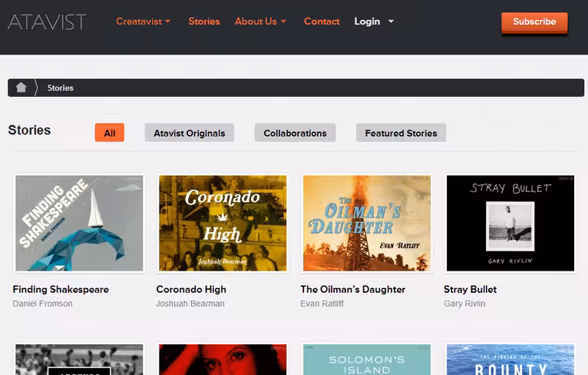This screenshot has height=375, width=588.
Task: Click the Subscribe button
Action: point(534,22)
